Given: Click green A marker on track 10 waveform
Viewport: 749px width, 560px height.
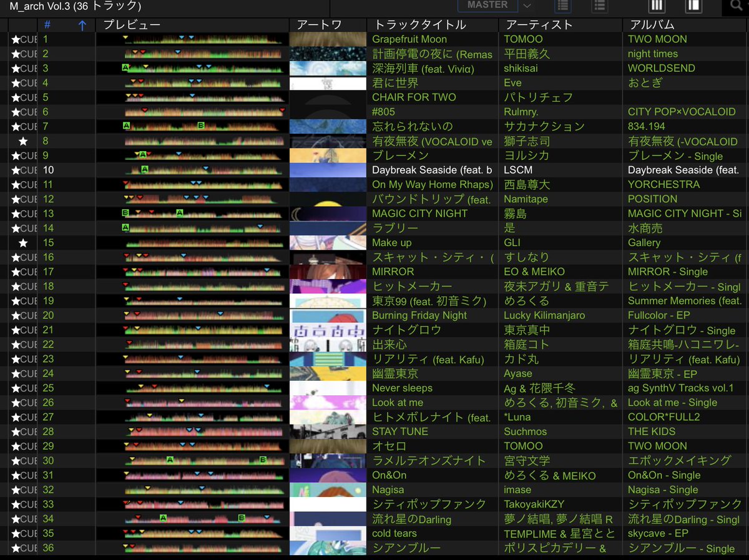Looking at the screenshot, I should coord(145,169).
